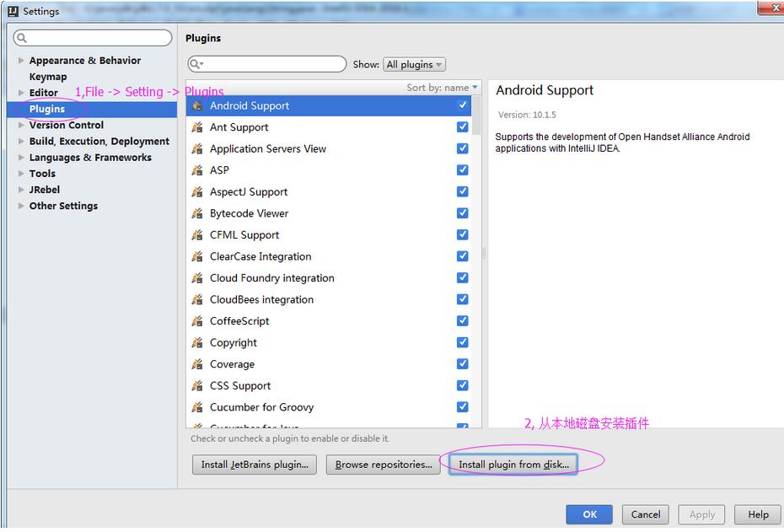Click the Cucumber for Groovy plugin icon
784x532 pixels.
coord(197,407)
